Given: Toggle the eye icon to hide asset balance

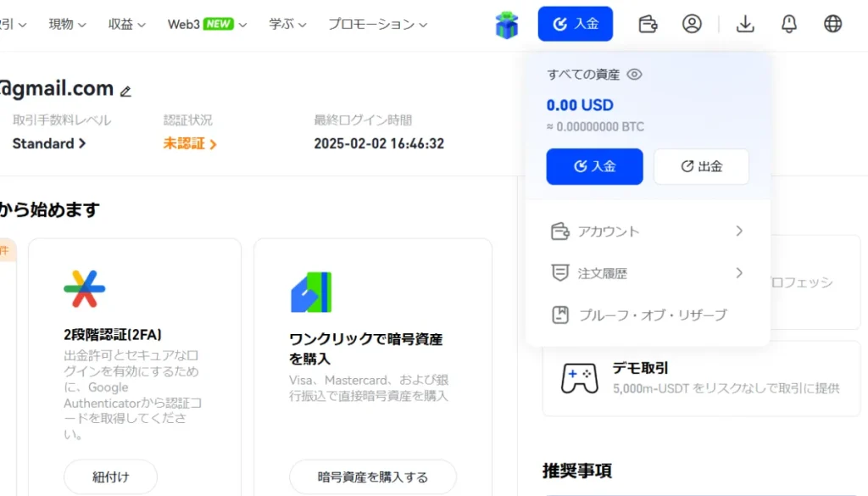Looking at the screenshot, I should pos(634,75).
